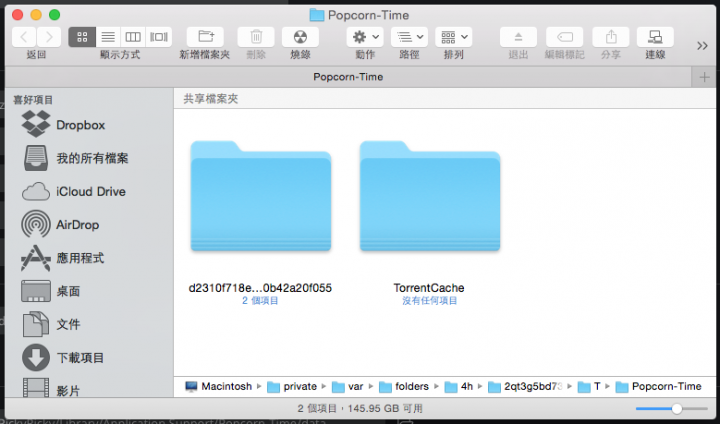Click the d2310f718e...0b42a20f055 folder name
Screen dimensions: 720x424
260,288
